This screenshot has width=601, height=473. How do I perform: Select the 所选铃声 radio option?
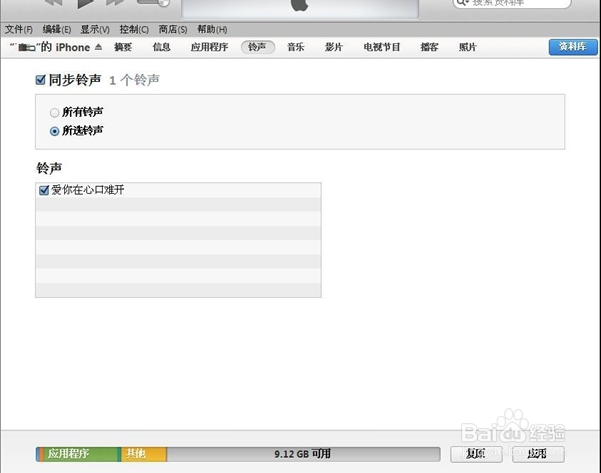point(54,131)
